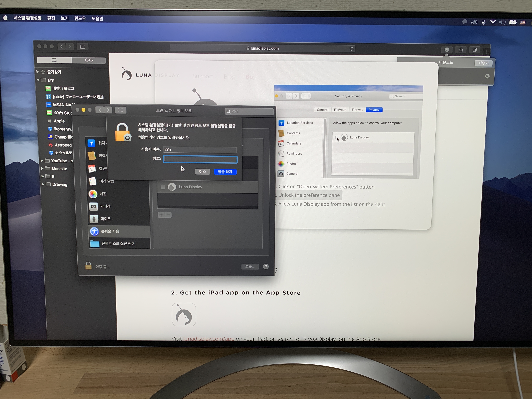Expand the YouTube bookmarks folder

pyautogui.click(x=42, y=160)
